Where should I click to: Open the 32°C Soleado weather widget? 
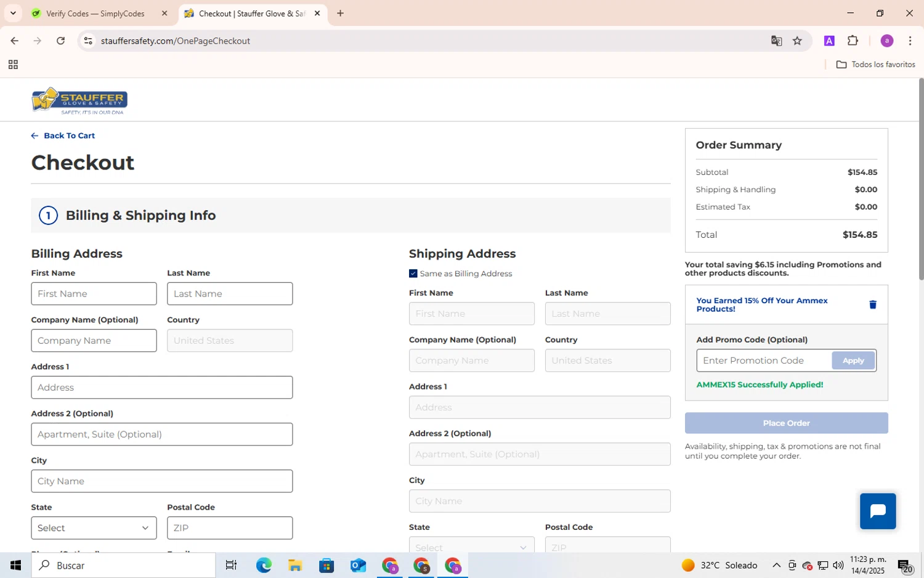[x=719, y=565]
